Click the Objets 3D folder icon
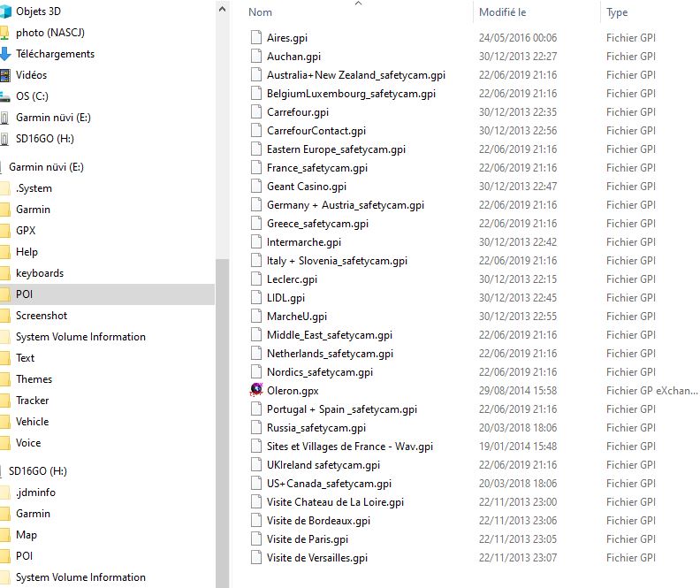 5,11
